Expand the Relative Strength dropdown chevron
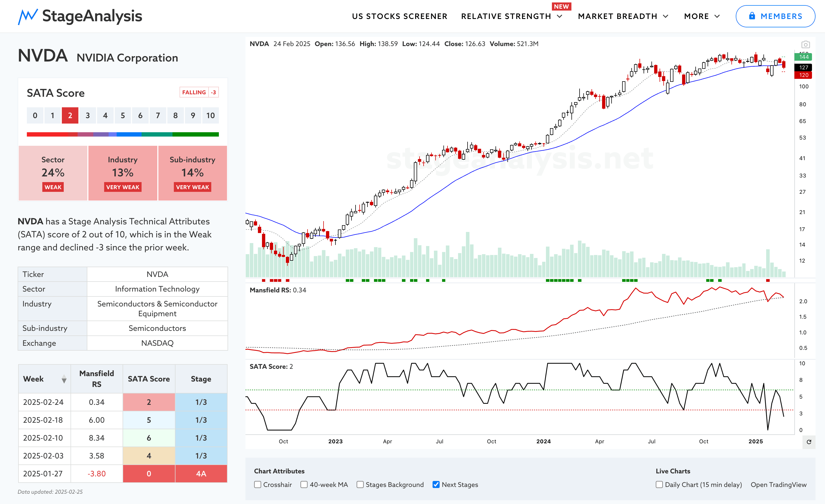Viewport: 825px width, 504px height. (x=559, y=16)
